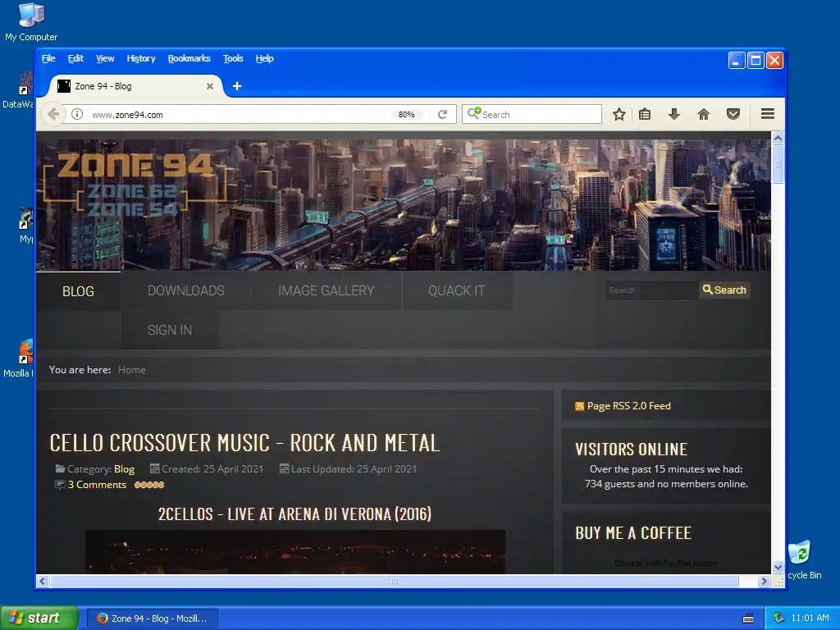Click the Home breadcrumb link
840x630 pixels.
[x=132, y=370]
